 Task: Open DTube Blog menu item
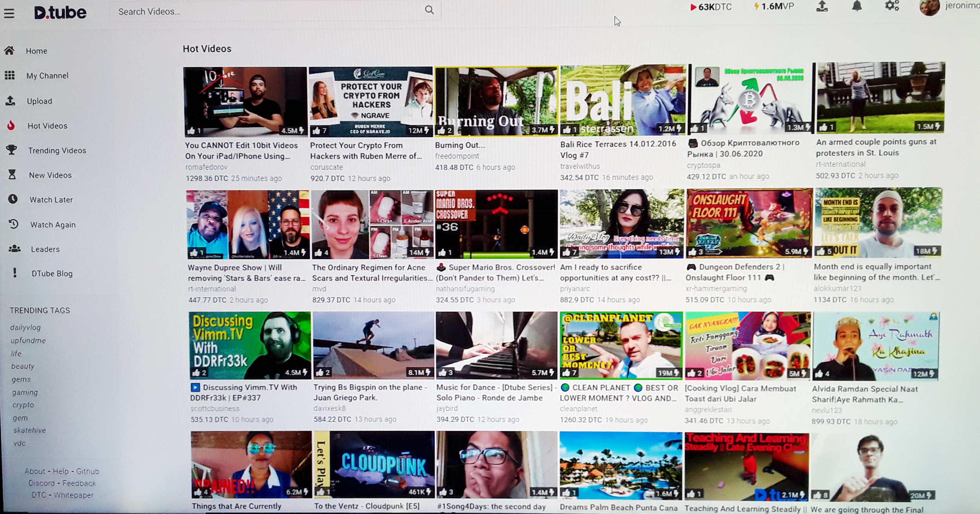coord(52,273)
